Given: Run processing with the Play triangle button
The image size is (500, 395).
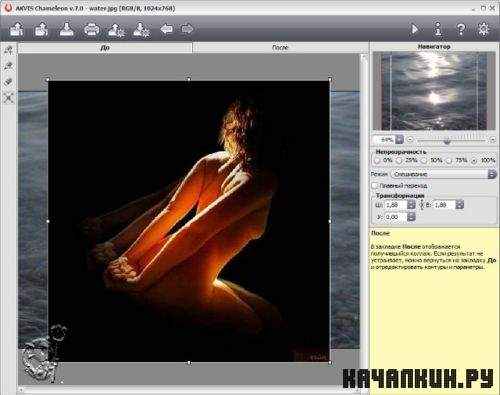Looking at the screenshot, I should point(415,29).
